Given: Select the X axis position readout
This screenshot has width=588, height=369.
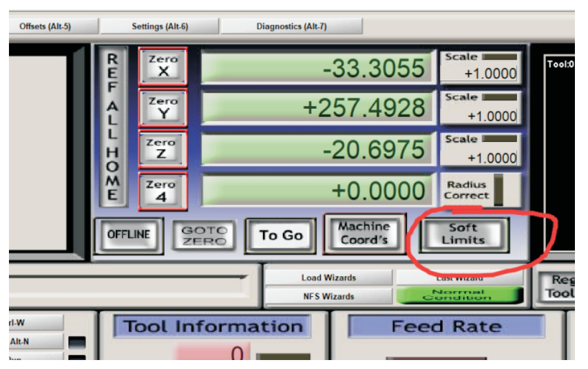Looking at the screenshot, I should tap(318, 68).
